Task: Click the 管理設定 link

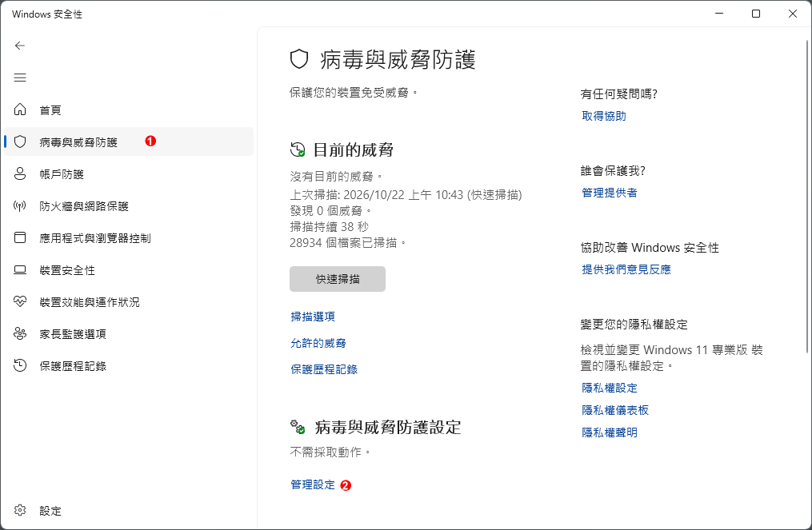Action: point(313,484)
